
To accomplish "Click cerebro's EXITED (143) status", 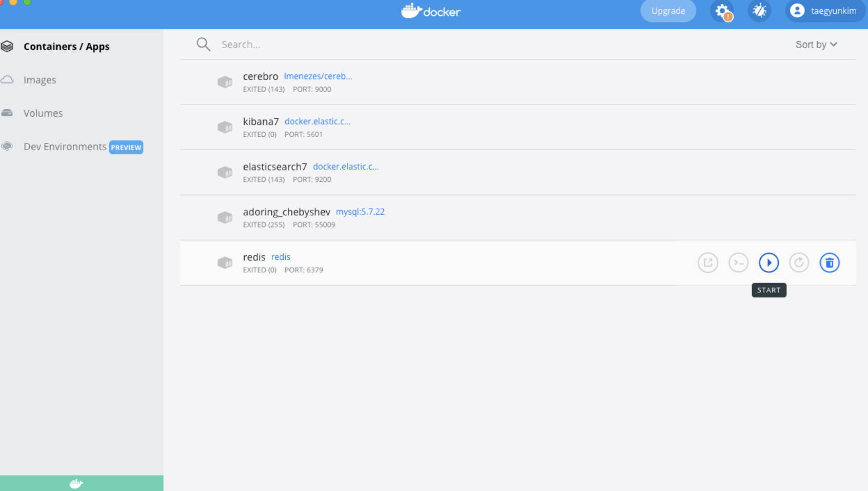I will (264, 89).
